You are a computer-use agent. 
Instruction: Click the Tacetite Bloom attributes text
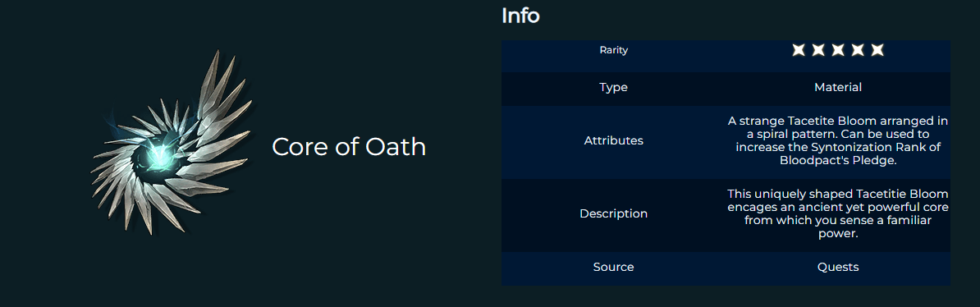[837, 140]
